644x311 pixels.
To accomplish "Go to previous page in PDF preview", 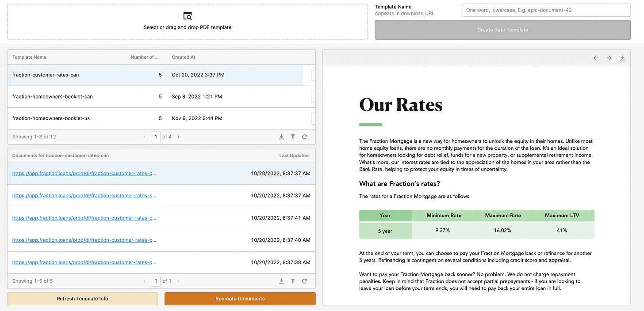I will tap(596, 58).
